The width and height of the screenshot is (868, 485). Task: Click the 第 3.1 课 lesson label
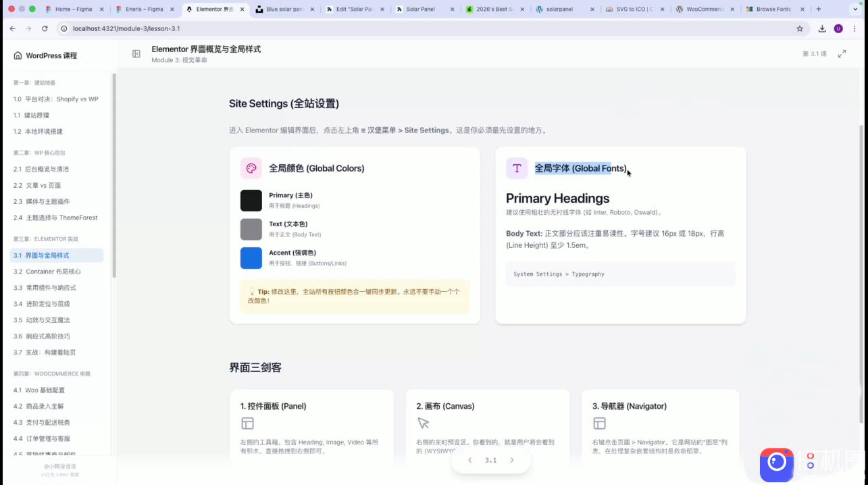(814, 54)
